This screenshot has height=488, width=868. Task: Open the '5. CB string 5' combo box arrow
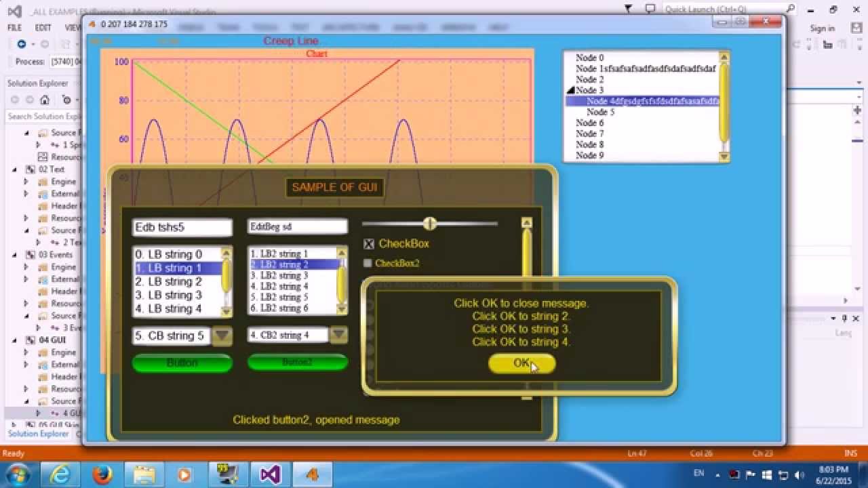[222, 335]
